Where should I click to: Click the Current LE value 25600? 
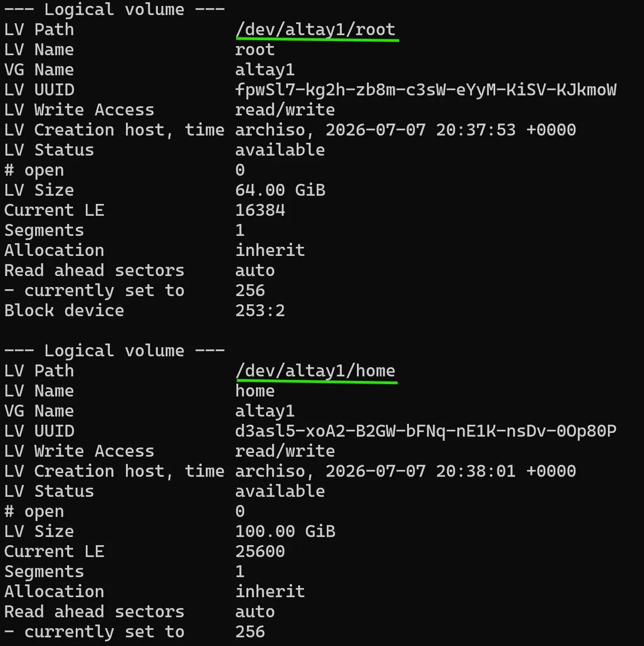pyautogui.click(x=260, y=551)
